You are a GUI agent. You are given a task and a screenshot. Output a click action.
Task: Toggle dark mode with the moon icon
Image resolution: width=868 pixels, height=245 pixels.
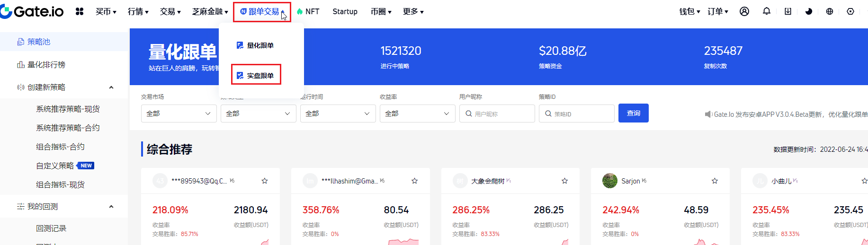(809, 11)
